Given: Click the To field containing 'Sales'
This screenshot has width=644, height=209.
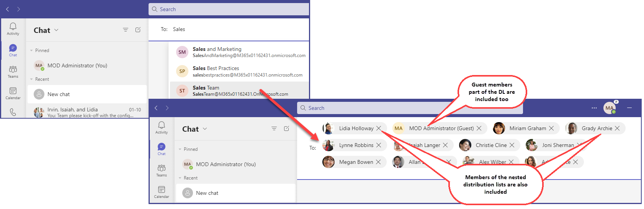Looking at the screenshot, I should click(x=230, y=29).
